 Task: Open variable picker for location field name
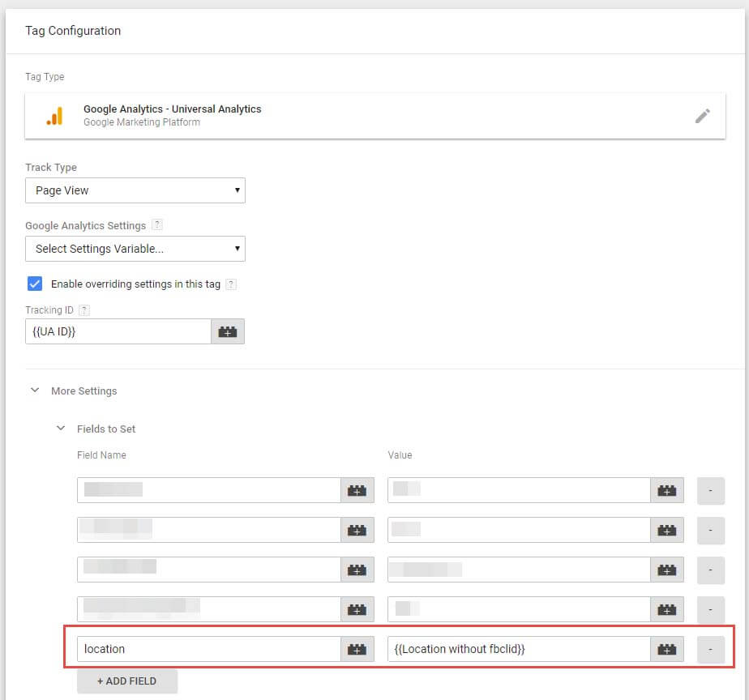pyautogui.click(x=357, y=649)
